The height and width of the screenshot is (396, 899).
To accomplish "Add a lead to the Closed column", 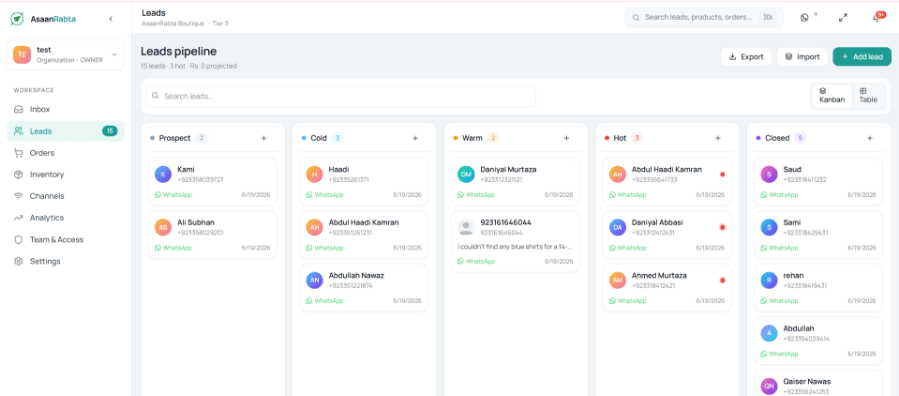I will pyautogui.click(x=870, y=138).
